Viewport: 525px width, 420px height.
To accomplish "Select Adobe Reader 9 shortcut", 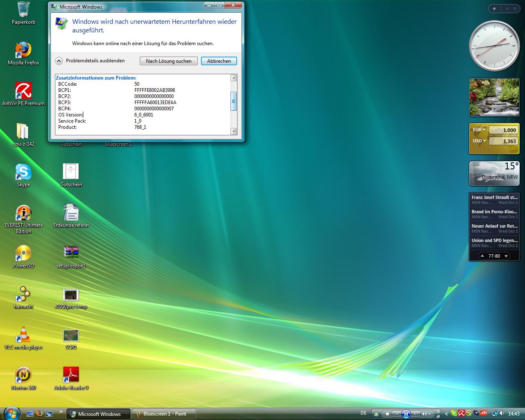I will 71,378.
